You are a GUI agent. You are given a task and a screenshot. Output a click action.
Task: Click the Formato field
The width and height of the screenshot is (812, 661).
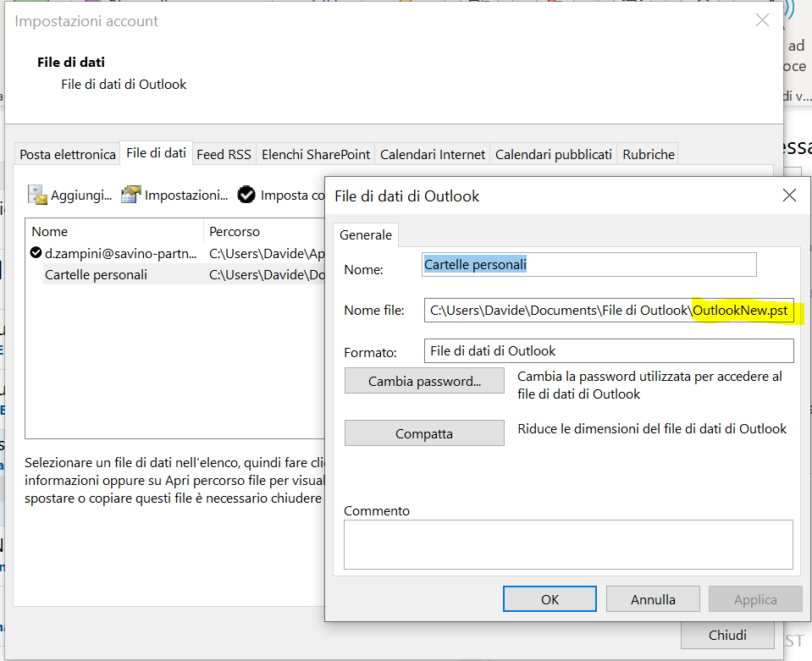point(609,351)
